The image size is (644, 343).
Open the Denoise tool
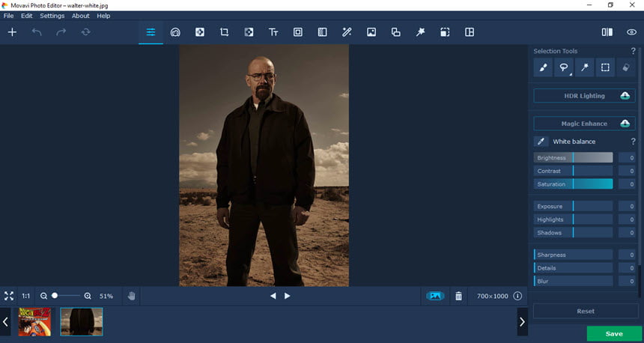click(x=323, y=32)
